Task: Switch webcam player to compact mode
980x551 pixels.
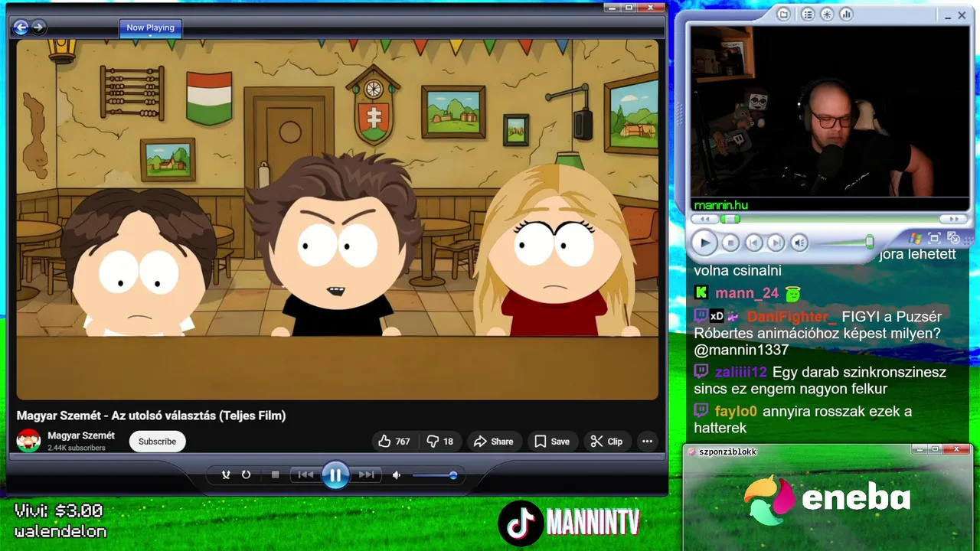Action: tap(953, 238)
